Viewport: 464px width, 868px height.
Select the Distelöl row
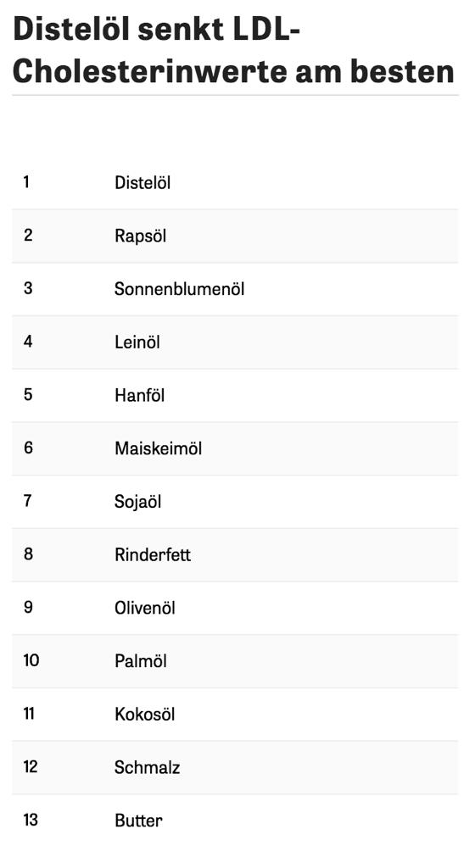click(235, 183)
